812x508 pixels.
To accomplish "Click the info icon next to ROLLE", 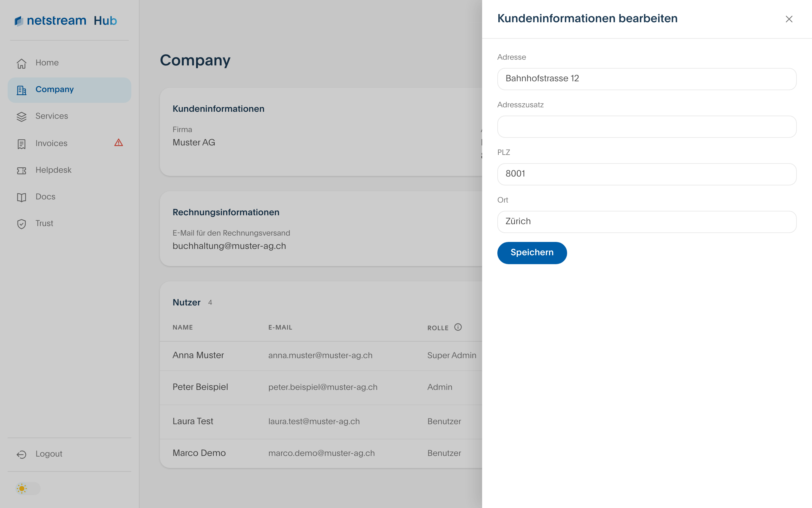I will coord(458,327).
